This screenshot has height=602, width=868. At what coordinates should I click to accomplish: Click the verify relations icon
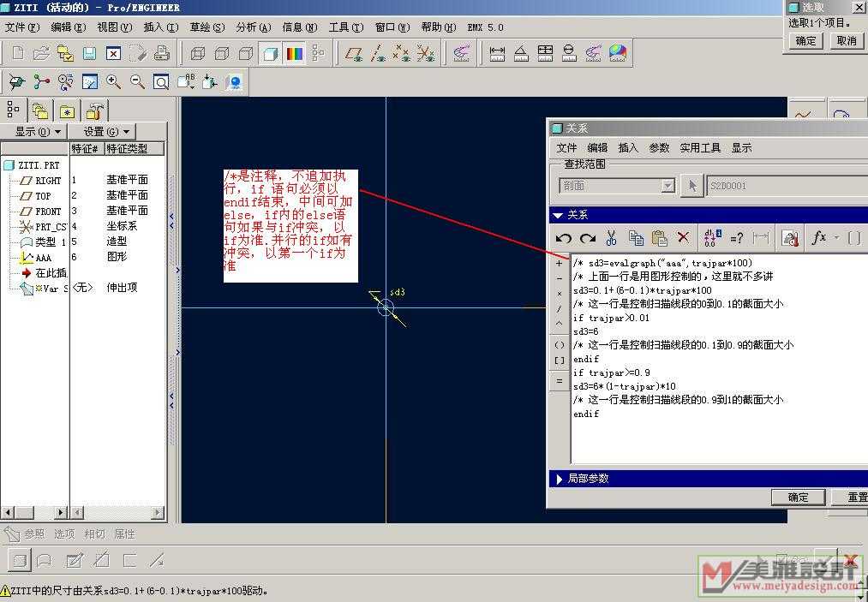[790, 238]
